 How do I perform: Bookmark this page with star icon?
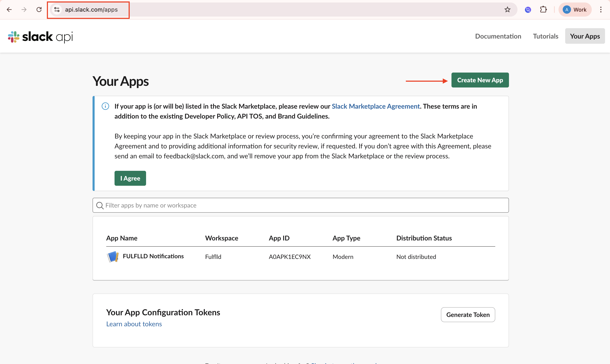(x=507, y=10)
